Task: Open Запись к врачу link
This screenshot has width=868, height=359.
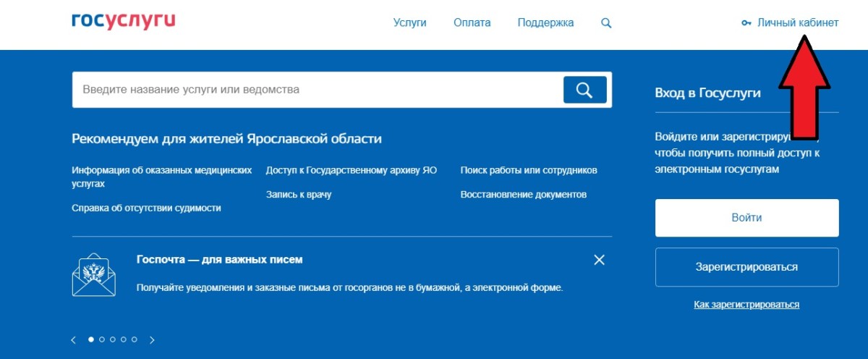Action: click(298, 195)
